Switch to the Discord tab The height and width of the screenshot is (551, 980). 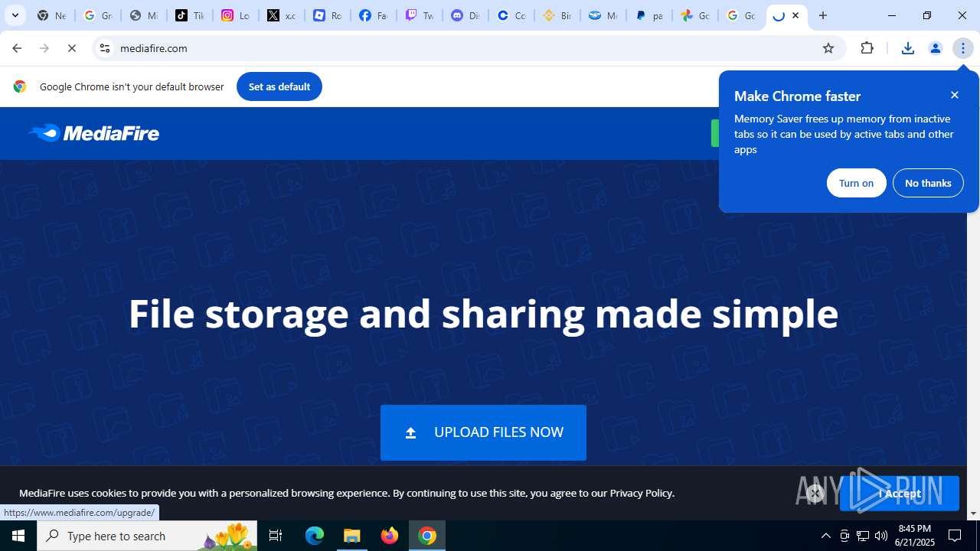[x=465, y=15]
